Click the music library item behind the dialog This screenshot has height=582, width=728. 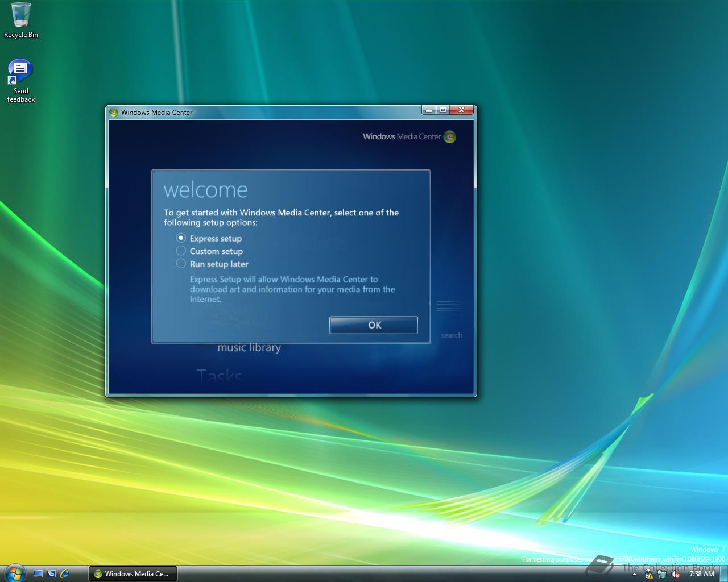click(x=249, y=347)
